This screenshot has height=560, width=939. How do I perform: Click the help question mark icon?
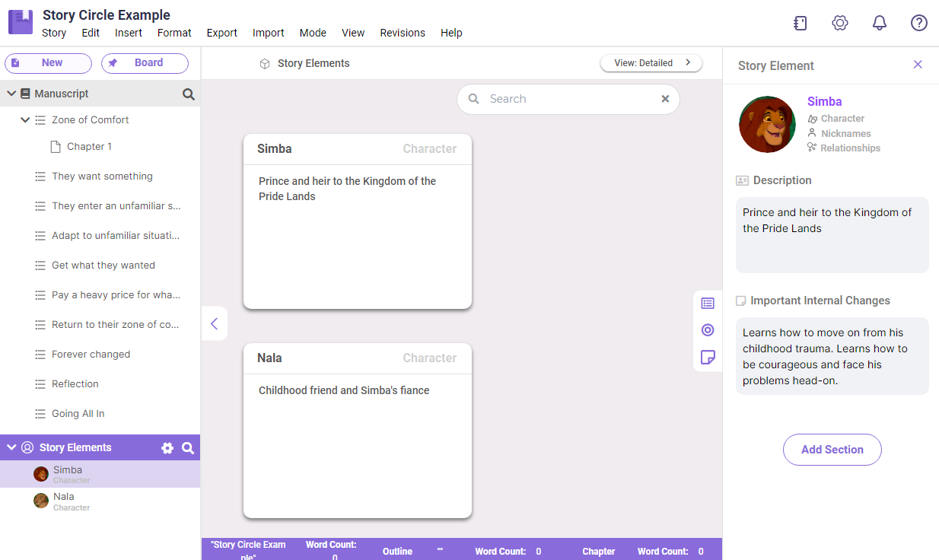(x=919, y=23)
